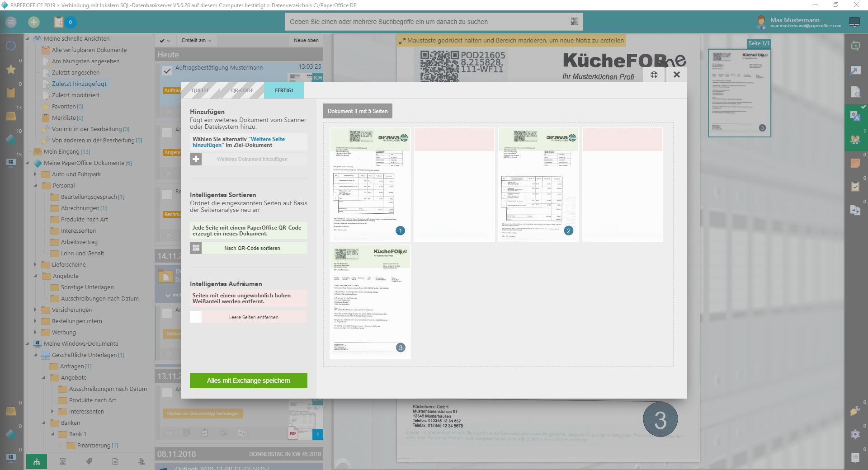Select Finanzierung [1] folder
868x470 pixels.
pos(98,445)
